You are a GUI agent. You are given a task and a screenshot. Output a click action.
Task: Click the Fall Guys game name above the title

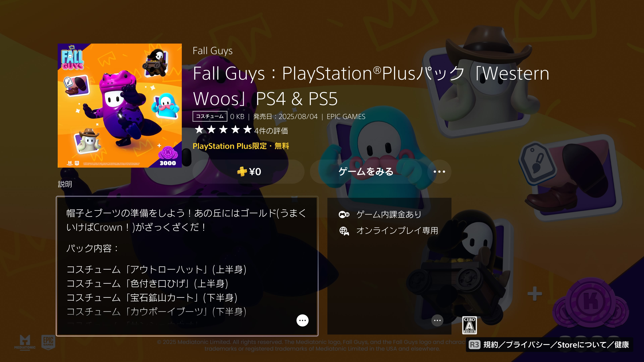(x=212, y=51)
